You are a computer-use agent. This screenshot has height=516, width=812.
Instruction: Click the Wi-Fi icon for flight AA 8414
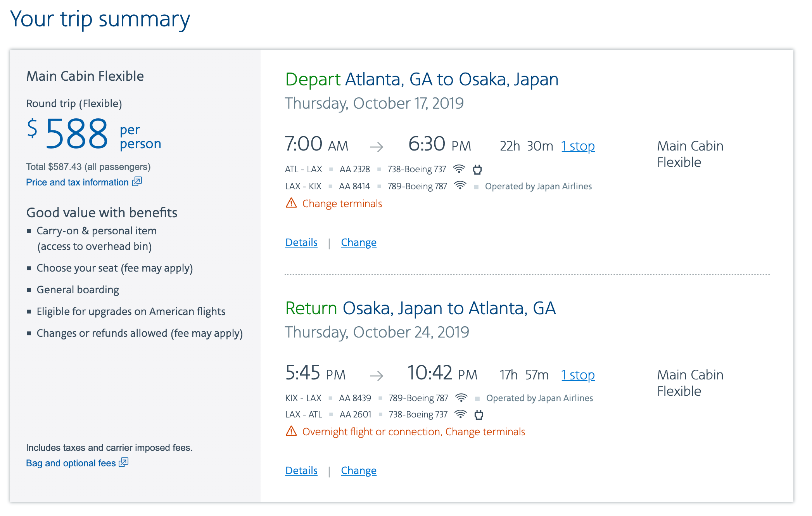pyautogui.click(x=460, y=186)
